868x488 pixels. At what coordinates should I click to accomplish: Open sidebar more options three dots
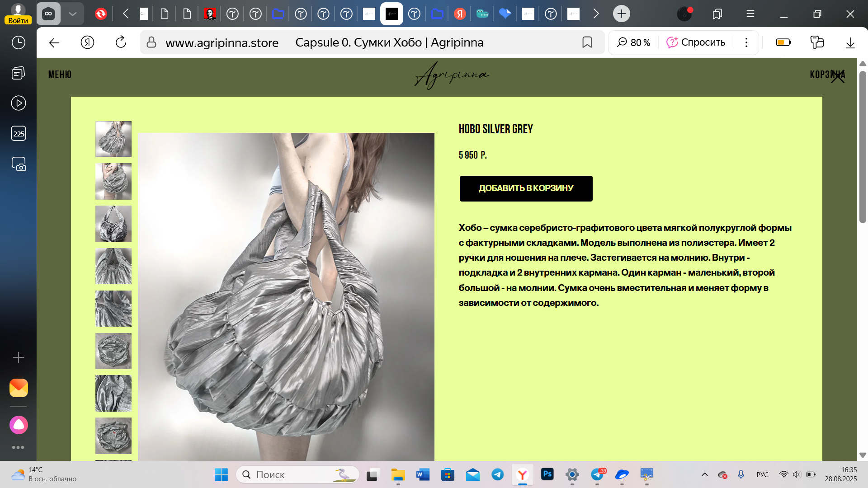18,447
